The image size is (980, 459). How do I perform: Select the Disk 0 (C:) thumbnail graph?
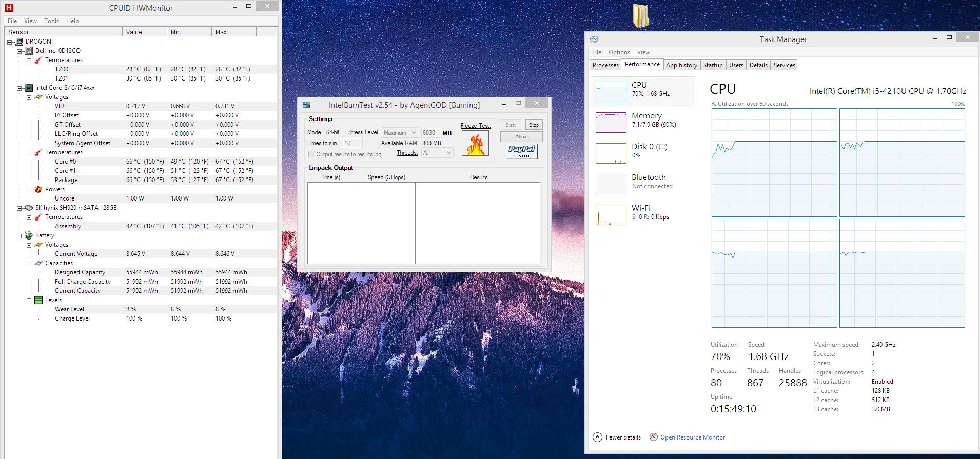pos(611,153)
